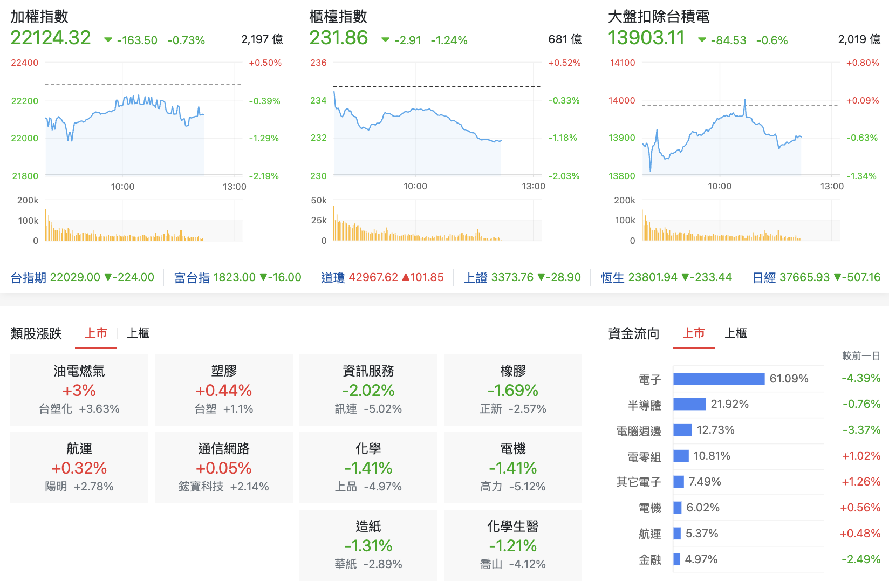Select the 半導體 label in 資金流向
The width and height of the screenshot is (889, 588).
(x=644, y=405)
